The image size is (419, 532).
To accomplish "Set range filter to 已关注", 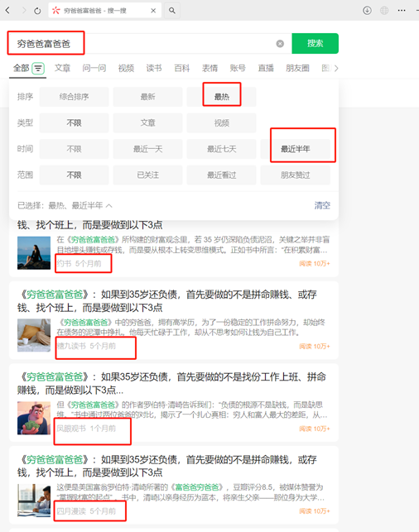I will 147,175.
